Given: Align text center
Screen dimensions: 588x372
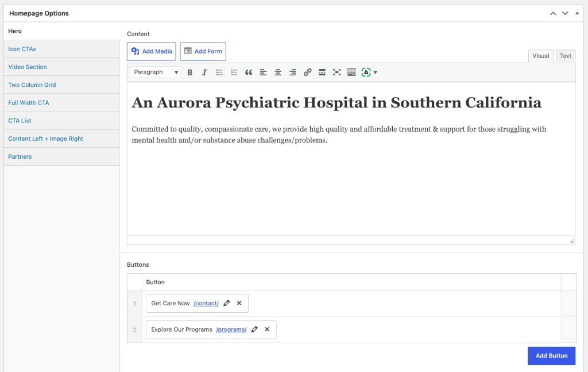Looking at the screenshot, I should click(278, 72).
